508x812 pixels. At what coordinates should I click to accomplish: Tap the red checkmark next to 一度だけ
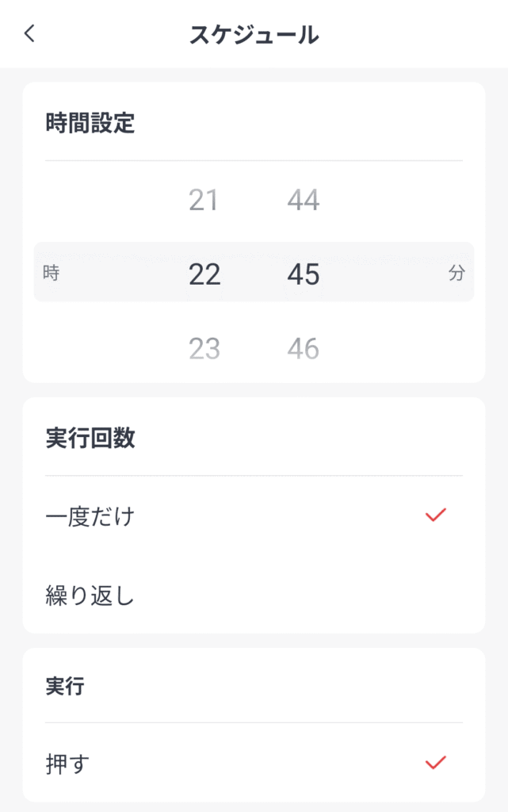434,515
